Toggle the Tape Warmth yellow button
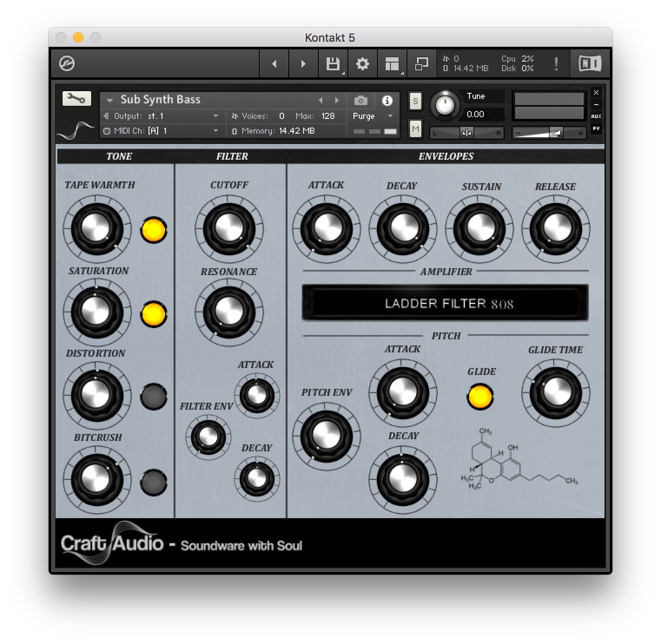 (x=153, y=230)
